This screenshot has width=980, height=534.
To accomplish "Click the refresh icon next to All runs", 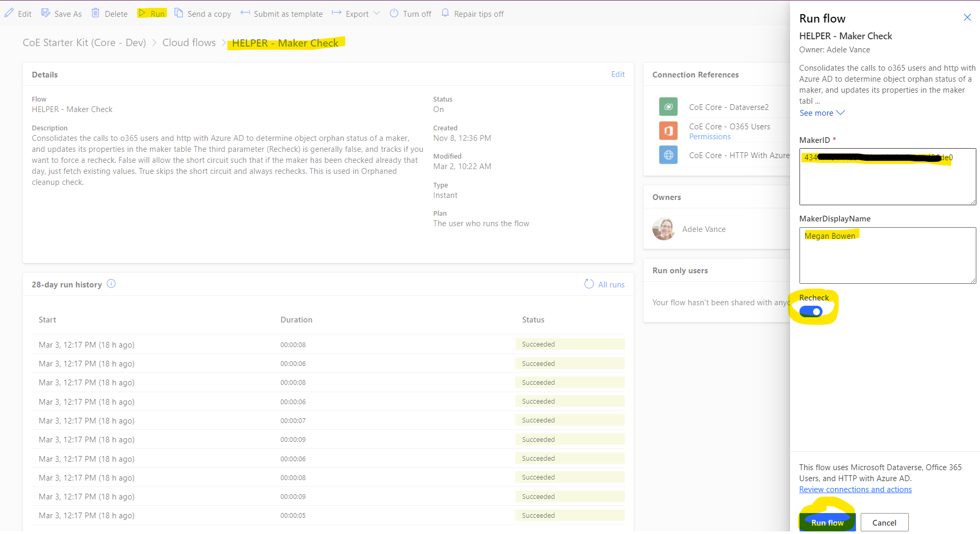I will point(589,284).
